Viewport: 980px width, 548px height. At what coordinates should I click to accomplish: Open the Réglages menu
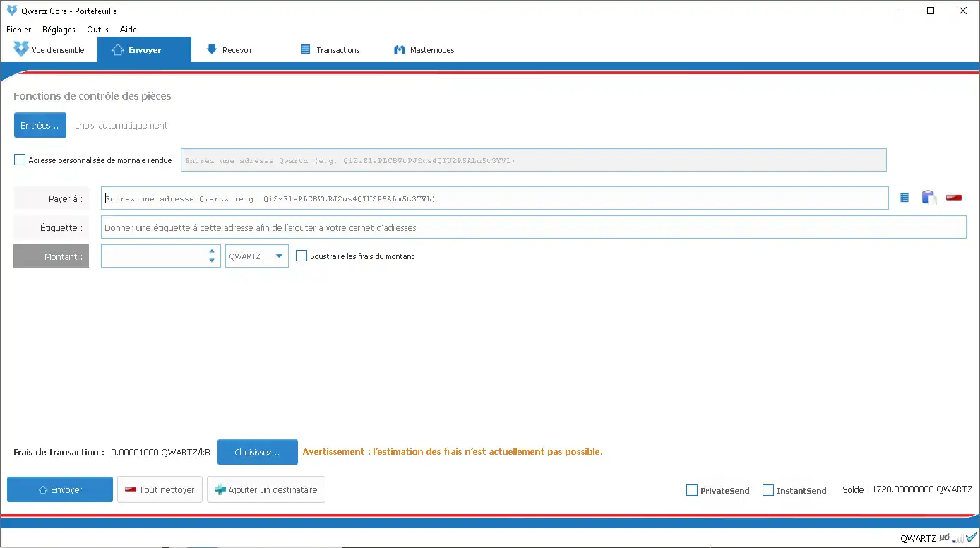coord(59,30)
